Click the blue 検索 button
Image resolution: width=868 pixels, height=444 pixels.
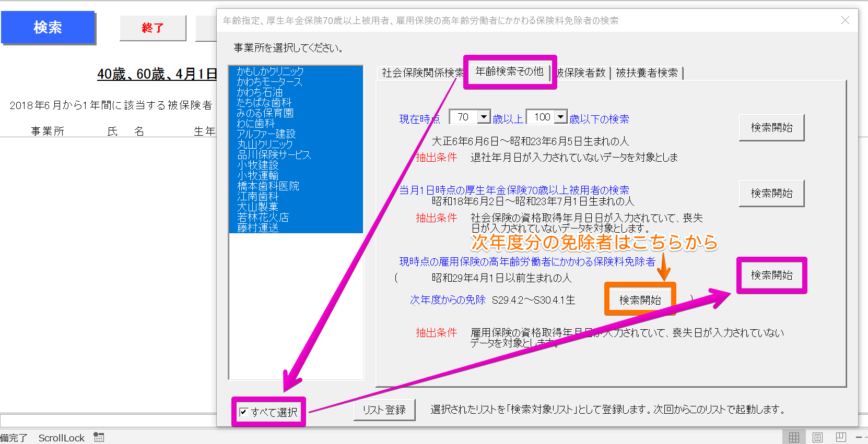pos(48,27)
